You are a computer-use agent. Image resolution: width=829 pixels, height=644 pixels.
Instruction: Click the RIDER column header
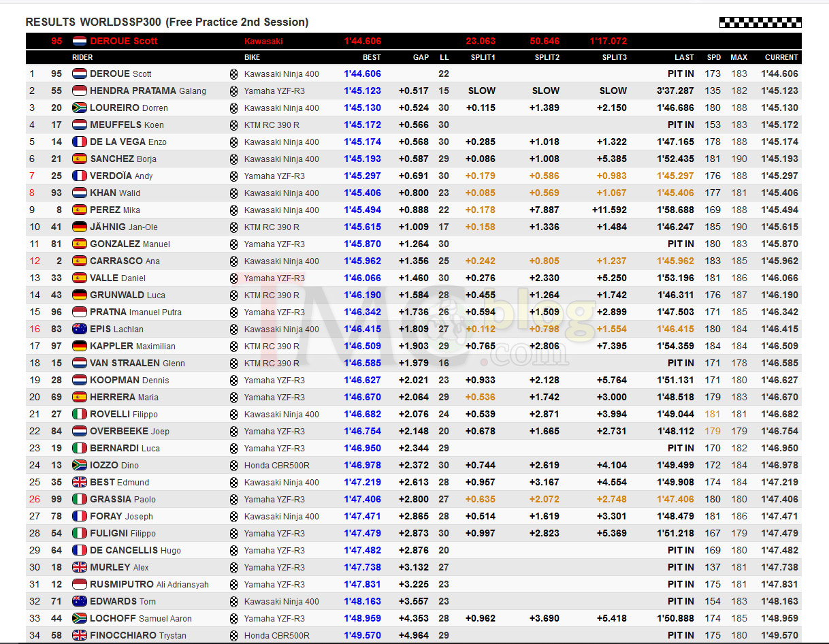[82, 58]
